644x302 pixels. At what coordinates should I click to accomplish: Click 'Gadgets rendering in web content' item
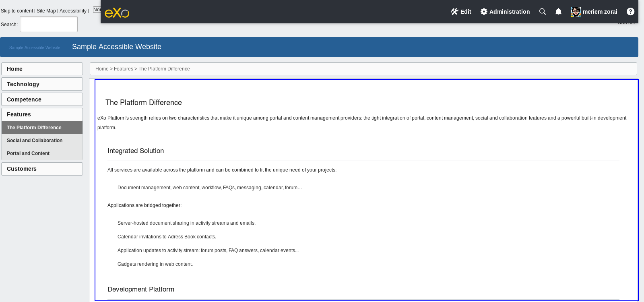155,264
